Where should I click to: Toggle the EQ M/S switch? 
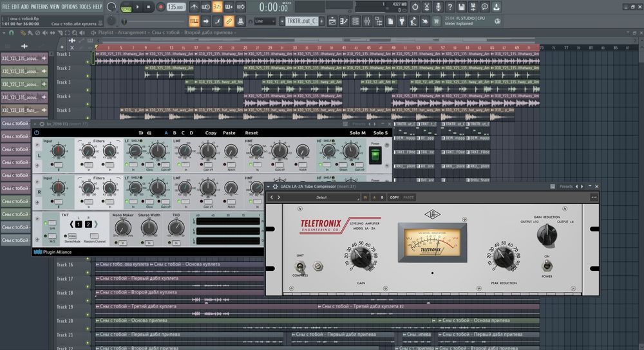[x=52, y=236]
